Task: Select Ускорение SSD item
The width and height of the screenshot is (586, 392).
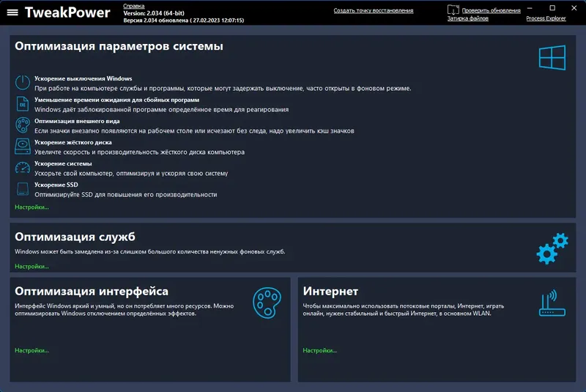Action: [x=56, y=185]
